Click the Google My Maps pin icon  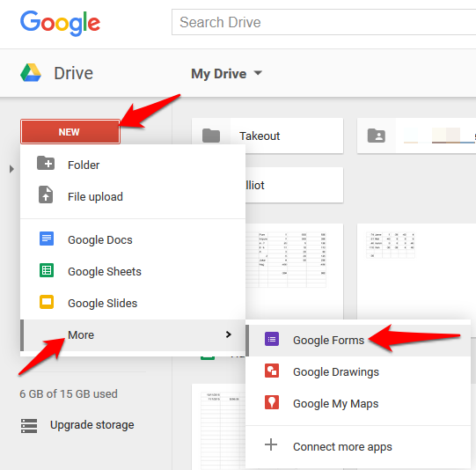point(272,402)
